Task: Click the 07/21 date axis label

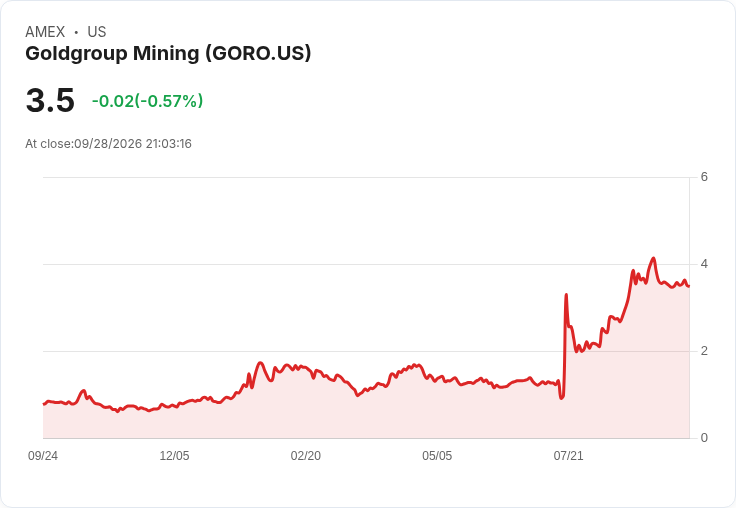Action: click(568, 456)
